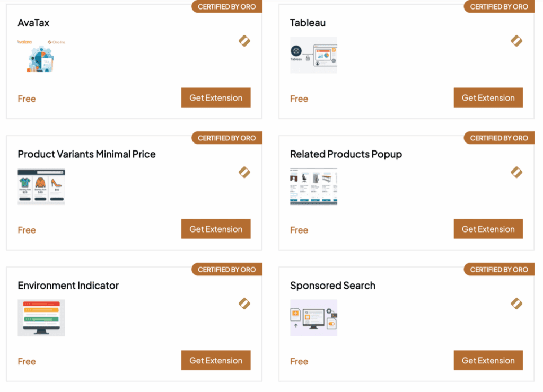543x392 pixels.
Task: Open the Environment Indicator preview thumbnail
Action: pos(41,318)
